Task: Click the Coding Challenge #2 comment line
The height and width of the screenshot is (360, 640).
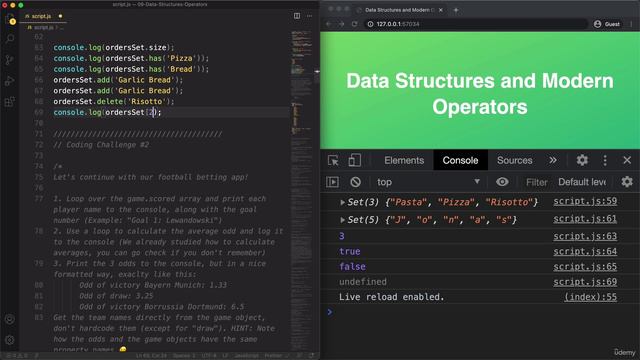Action: [101, 144]
